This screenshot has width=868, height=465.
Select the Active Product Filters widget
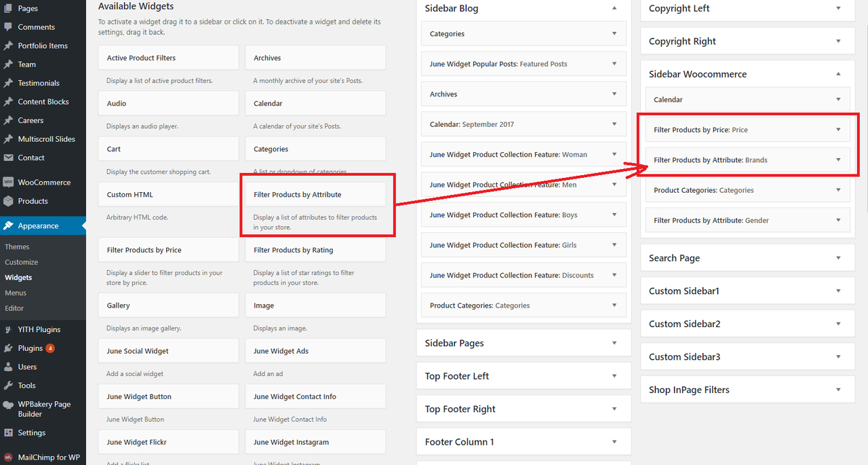(168, 58)
